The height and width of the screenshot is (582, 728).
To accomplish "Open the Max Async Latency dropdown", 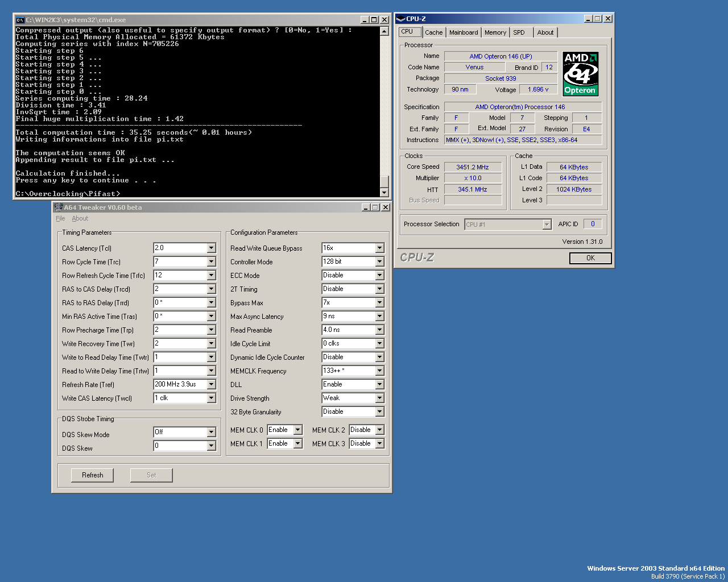I will coord(380,316).
